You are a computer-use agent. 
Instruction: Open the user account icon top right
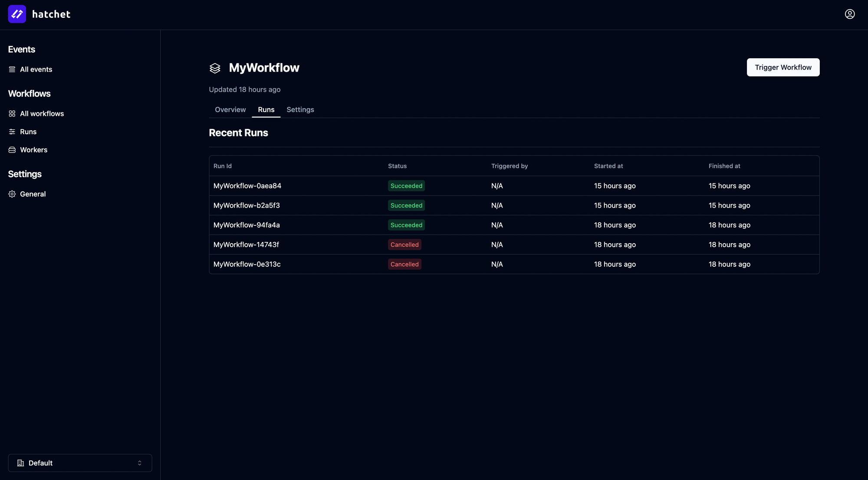pyautogui.click(x=849, y=14)
